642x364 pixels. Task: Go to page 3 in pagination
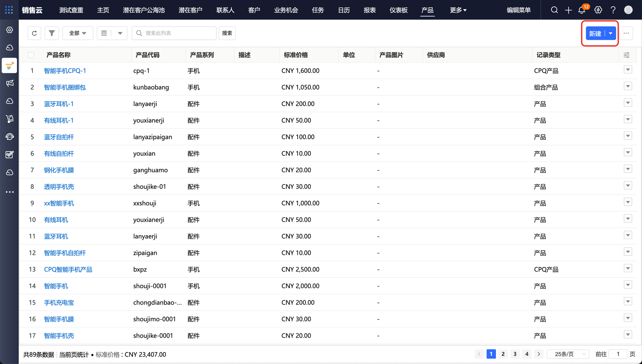click(515, 354)
